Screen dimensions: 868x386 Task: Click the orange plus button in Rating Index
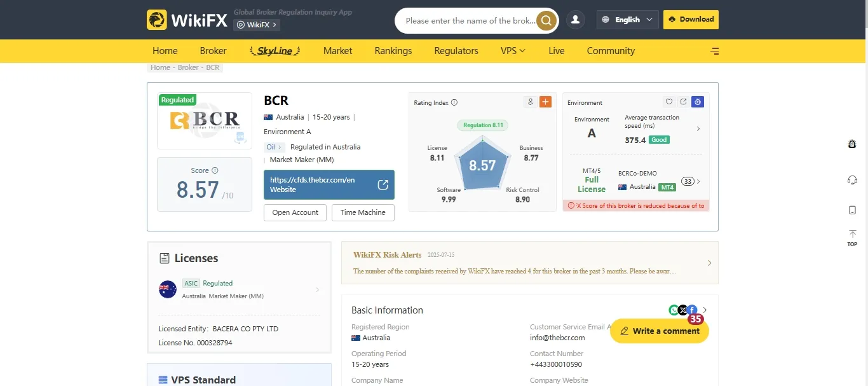(545, 102)
